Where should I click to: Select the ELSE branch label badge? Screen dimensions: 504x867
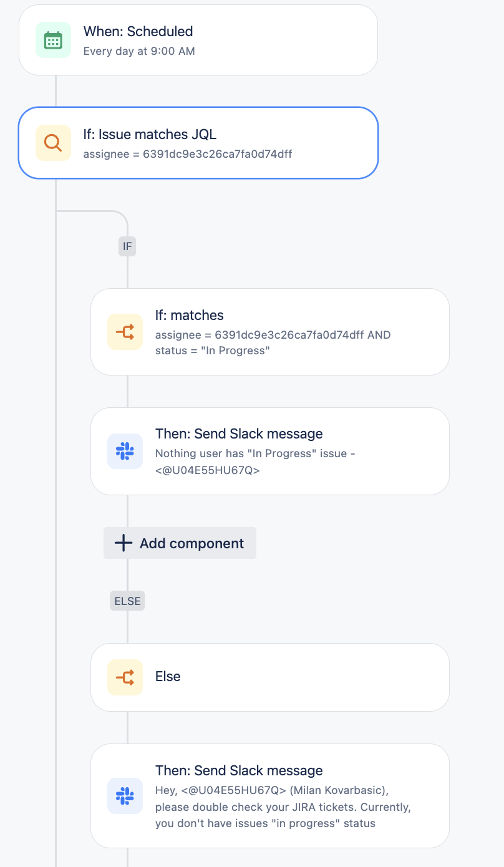pyautogui.click(x=127, y=601)
